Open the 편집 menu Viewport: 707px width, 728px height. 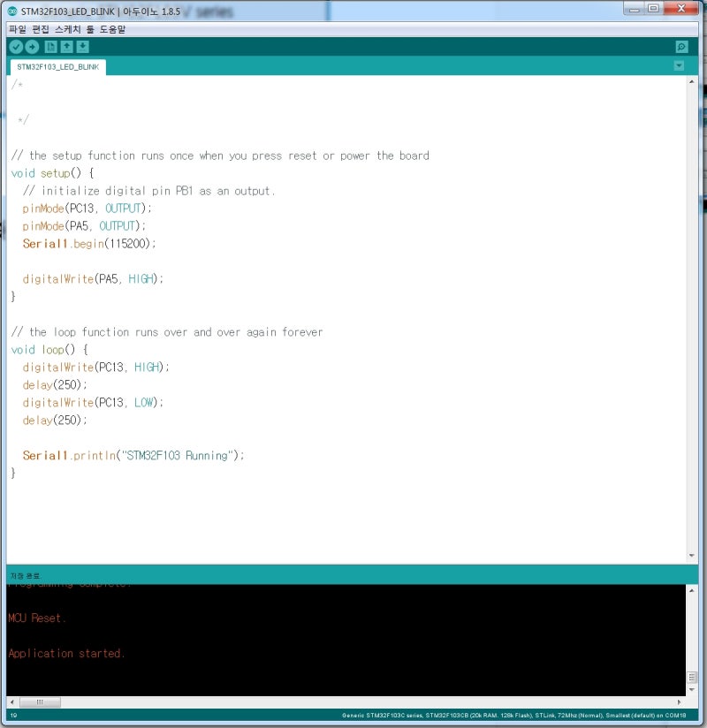36,28
